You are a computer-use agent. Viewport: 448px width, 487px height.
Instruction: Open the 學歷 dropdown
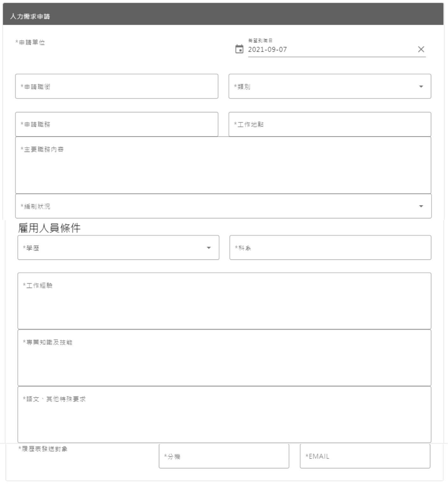(x=117, y=248)
